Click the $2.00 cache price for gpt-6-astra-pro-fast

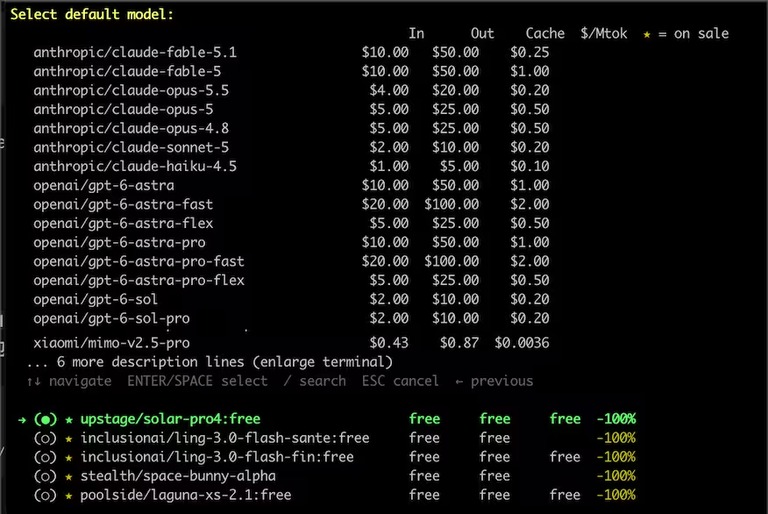click(x=530, y=262)
